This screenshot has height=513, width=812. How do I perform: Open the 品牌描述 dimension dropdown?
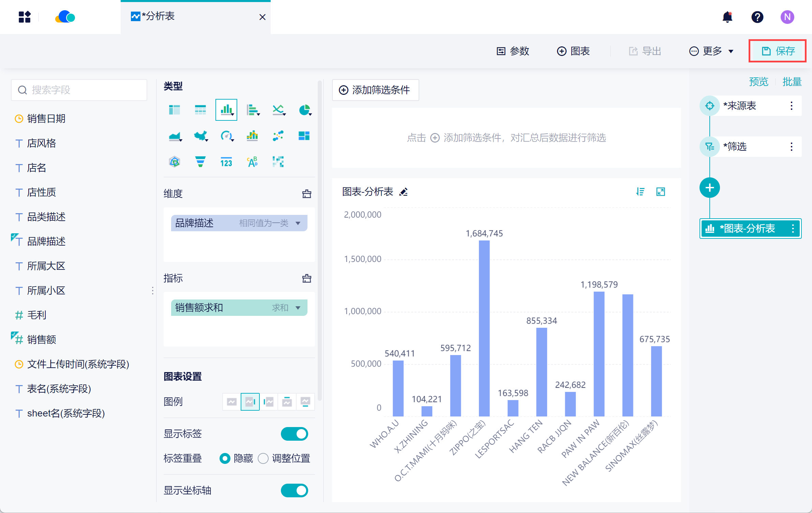tap(298, 223)
